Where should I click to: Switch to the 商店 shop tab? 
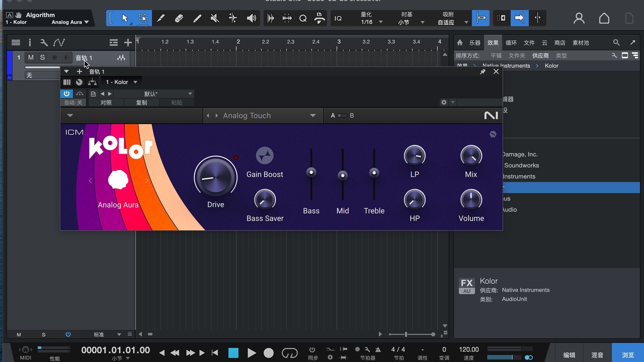coord(560,43)
